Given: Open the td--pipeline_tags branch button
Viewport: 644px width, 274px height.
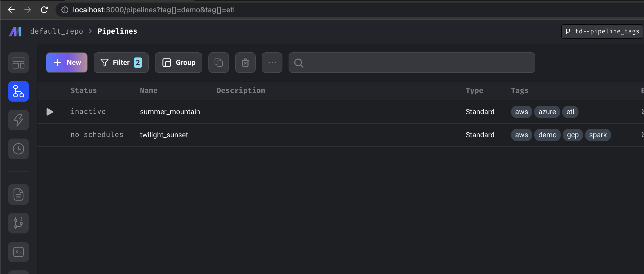Looking at the screenshot, I should (x=602, y=31).
